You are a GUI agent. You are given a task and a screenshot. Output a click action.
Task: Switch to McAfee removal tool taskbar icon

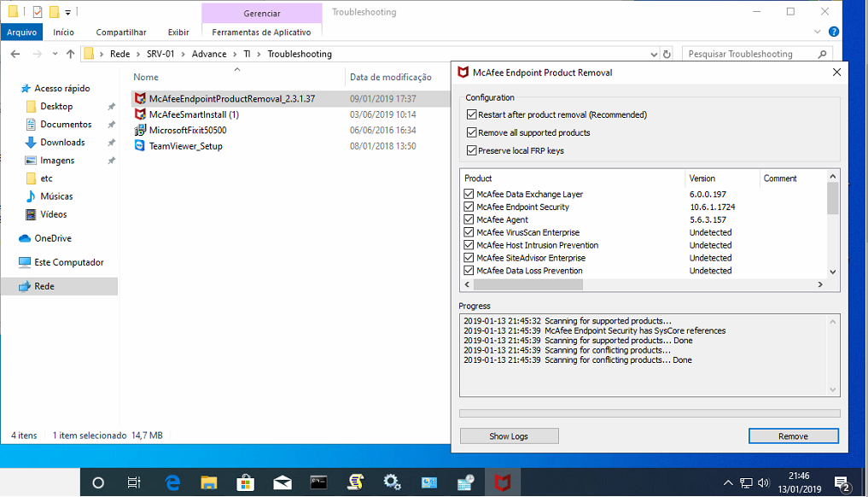pos(502,482)
